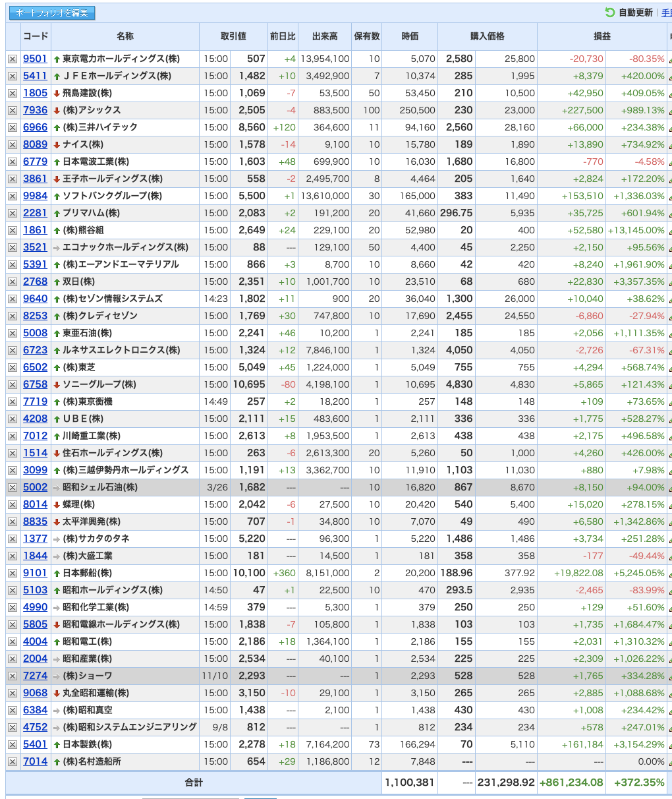Open stock code link 5103
Screen dimensions: 672x799
point(36,590)
